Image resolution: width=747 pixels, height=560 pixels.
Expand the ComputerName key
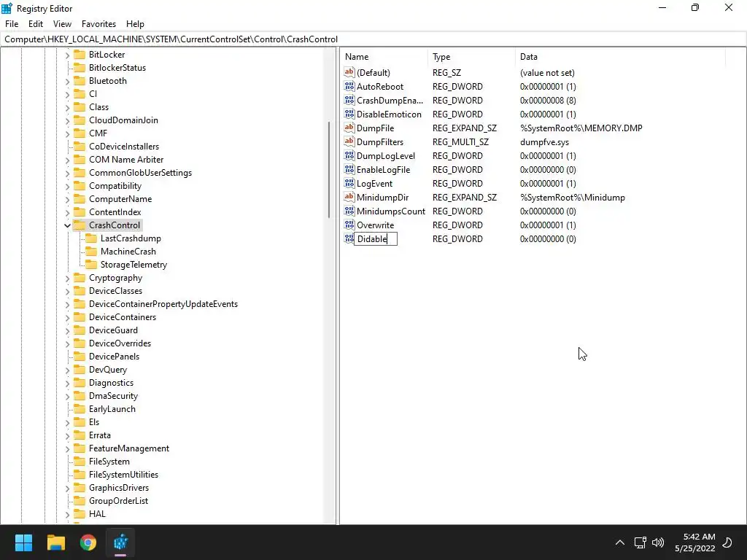coord(67,199)
